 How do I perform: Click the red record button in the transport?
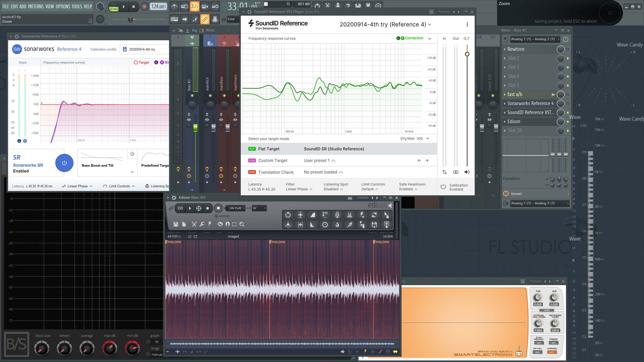pyautogui.click(x=144, y=7)
